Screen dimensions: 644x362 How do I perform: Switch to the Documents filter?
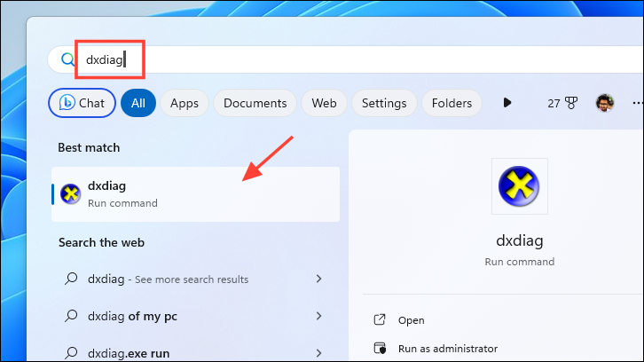[255, 103]
